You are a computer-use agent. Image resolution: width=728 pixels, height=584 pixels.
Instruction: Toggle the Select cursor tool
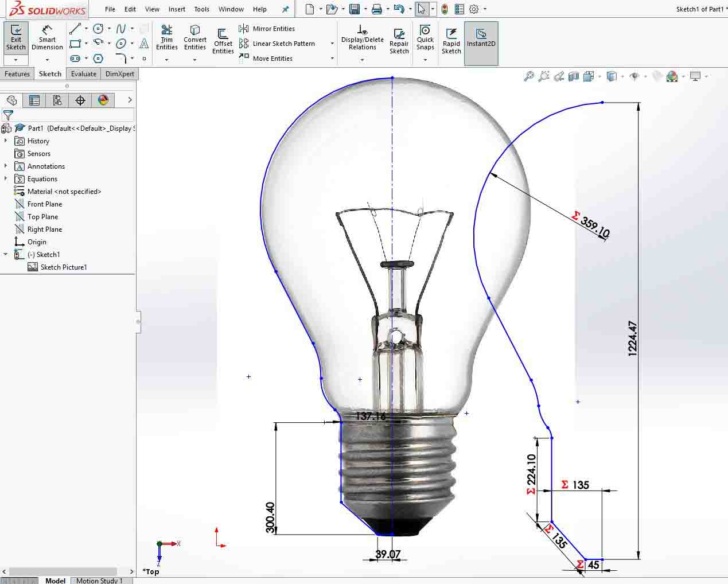pyautogui.click(x=422, y=9)
